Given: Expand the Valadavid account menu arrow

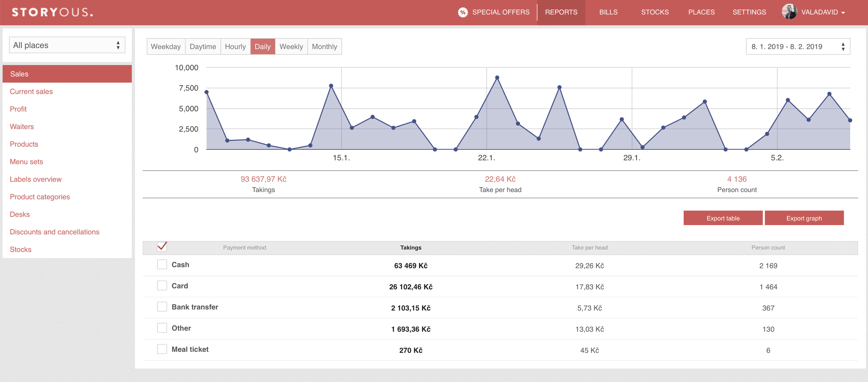Looking at the screenshot, I should [x=843, y=13].
